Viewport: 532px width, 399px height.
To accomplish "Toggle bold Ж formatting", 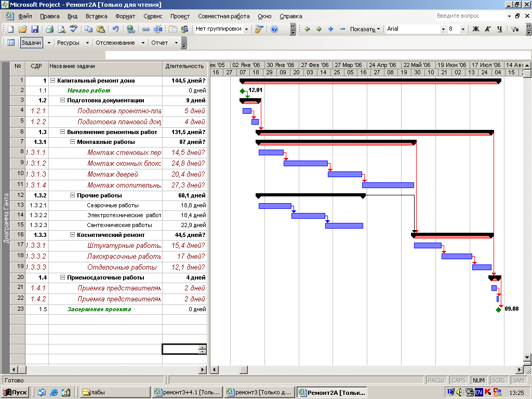I will click(476, 29).
